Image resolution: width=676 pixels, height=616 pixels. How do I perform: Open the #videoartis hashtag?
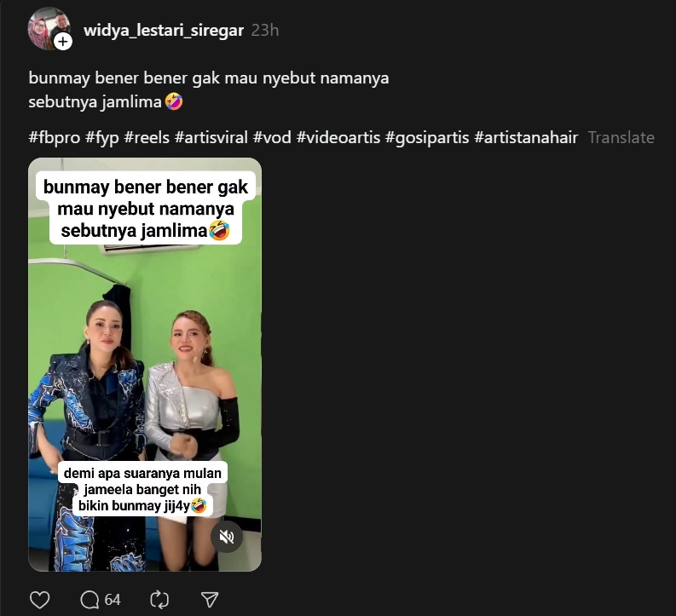[x=338, y=138]
